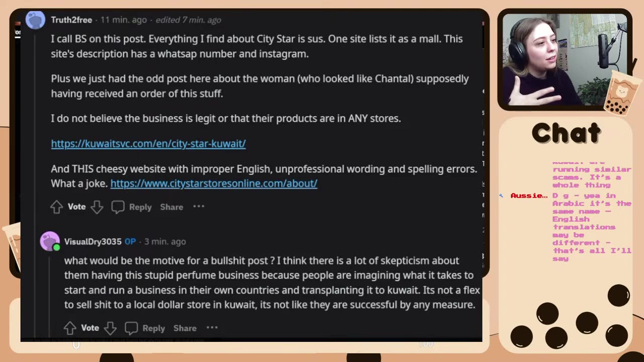Open more options on Truth2free comment

pyautogui.click(x=199, y=207)
